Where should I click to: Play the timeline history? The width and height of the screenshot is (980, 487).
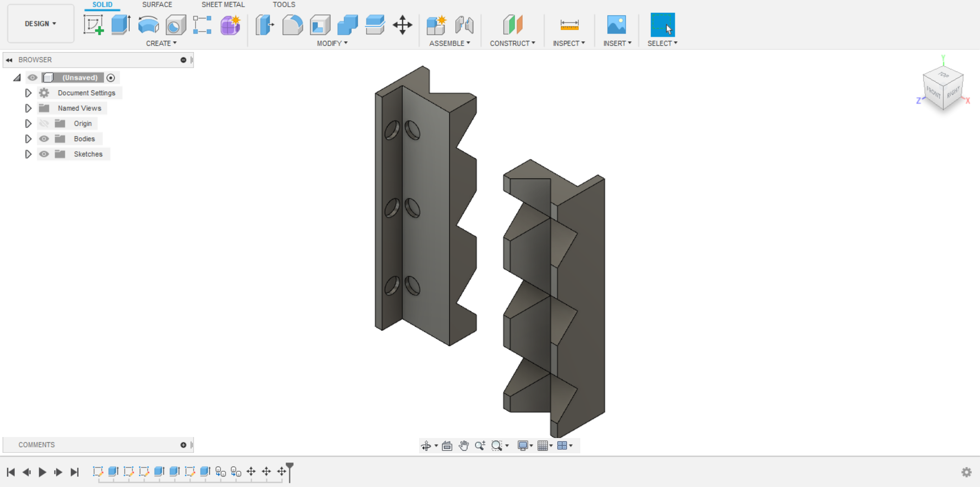42,472
